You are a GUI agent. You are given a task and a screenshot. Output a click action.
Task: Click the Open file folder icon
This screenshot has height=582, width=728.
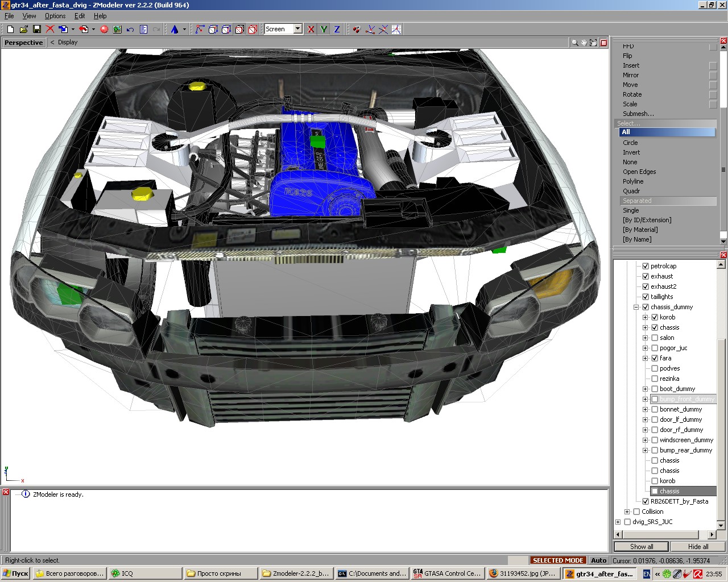tap(23, 29)
